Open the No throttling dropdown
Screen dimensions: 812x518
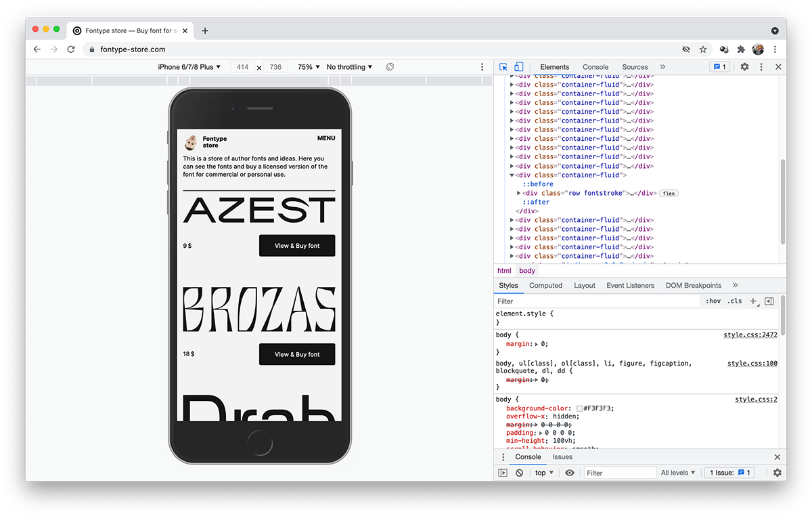[x=349, y=67]
